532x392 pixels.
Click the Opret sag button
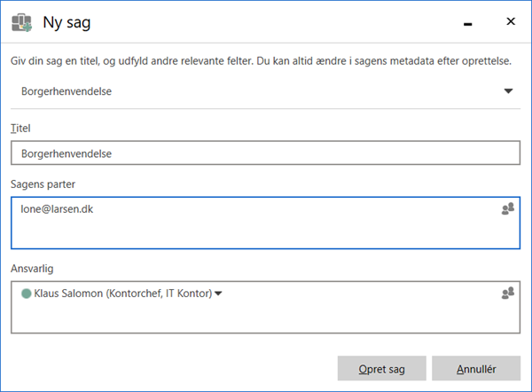381,369
